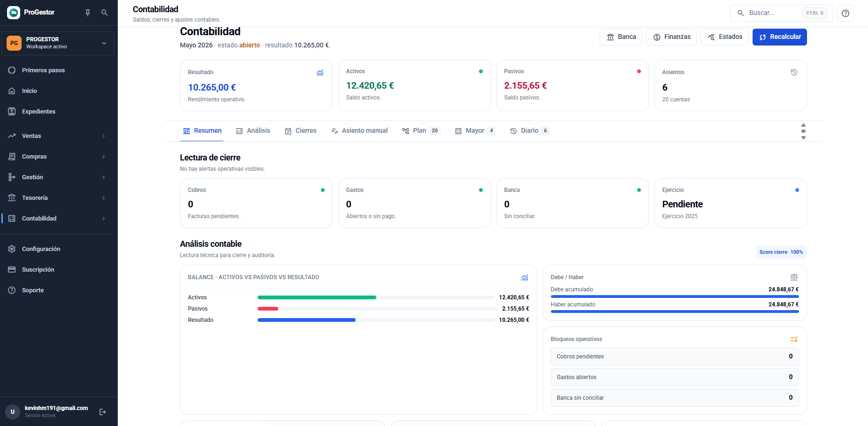Click the Gestión sidebar icon
Image resolution: width=868 pixels, height=426 pixels.
12,177
